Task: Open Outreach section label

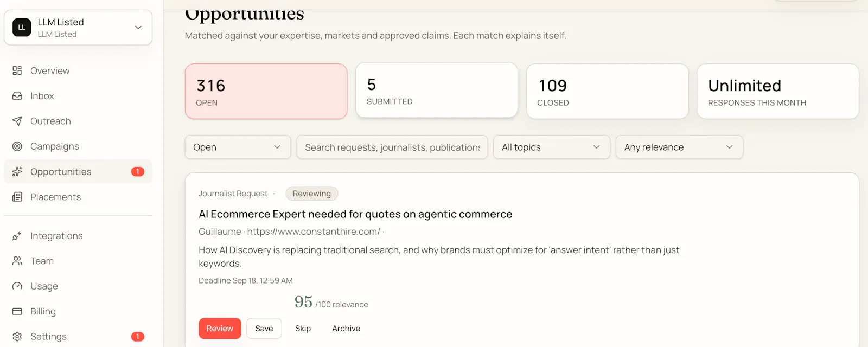Action: coord(50,121)
